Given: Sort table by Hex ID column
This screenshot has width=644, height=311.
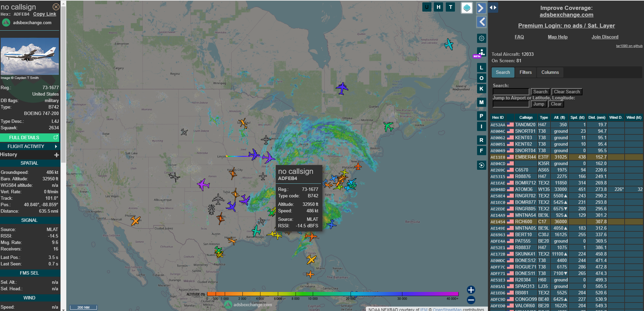Looking at the screenshot, I should click(498, 117).
